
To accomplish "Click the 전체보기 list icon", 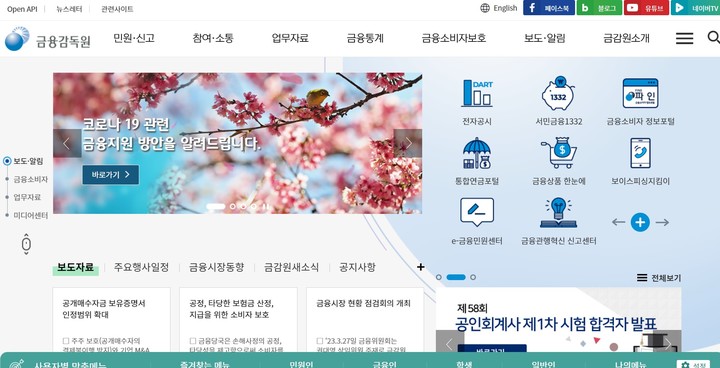I will pyautogui.click(x=659, y=278).
